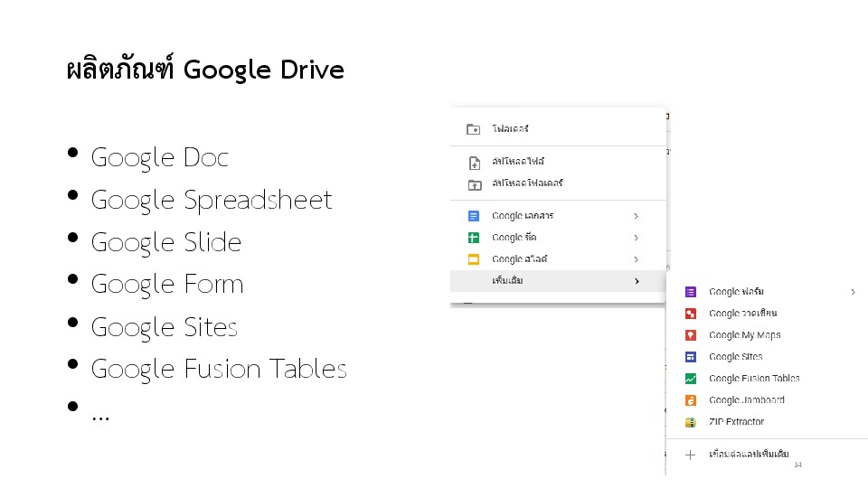The height and width of the screenshot is (488, 868).
Task: Open the highlighted 'เพิ่มเติม' menu entry
Action: coord(558,281)
